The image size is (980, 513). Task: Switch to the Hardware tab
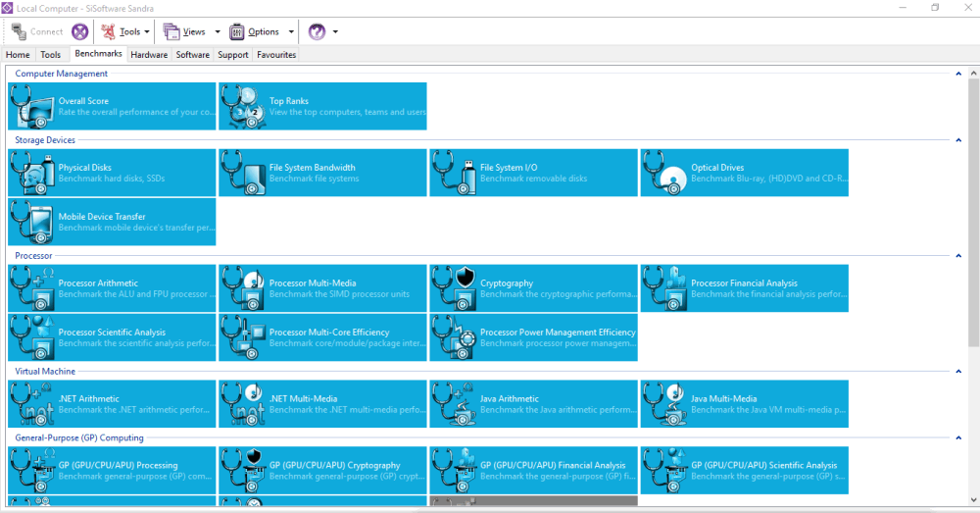(x=149, y=54)
